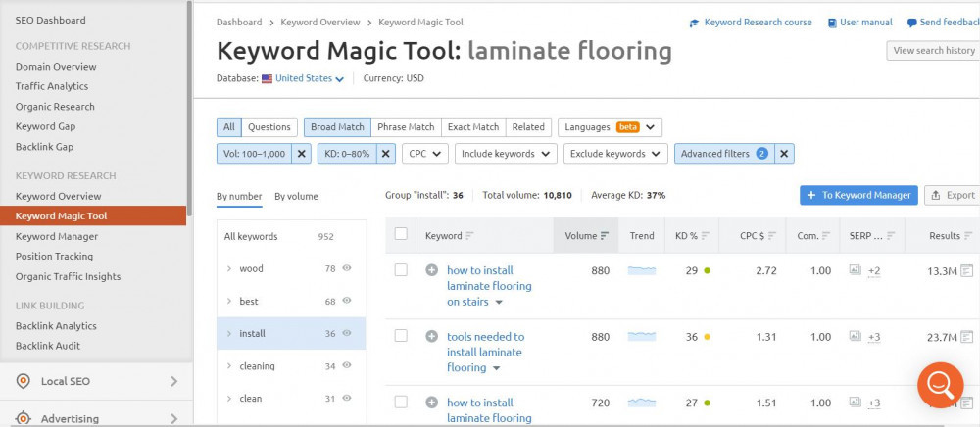This screenshot has height=427, width=980.
Task: Open orange search chat bubble icon
Action: point(940,385)
